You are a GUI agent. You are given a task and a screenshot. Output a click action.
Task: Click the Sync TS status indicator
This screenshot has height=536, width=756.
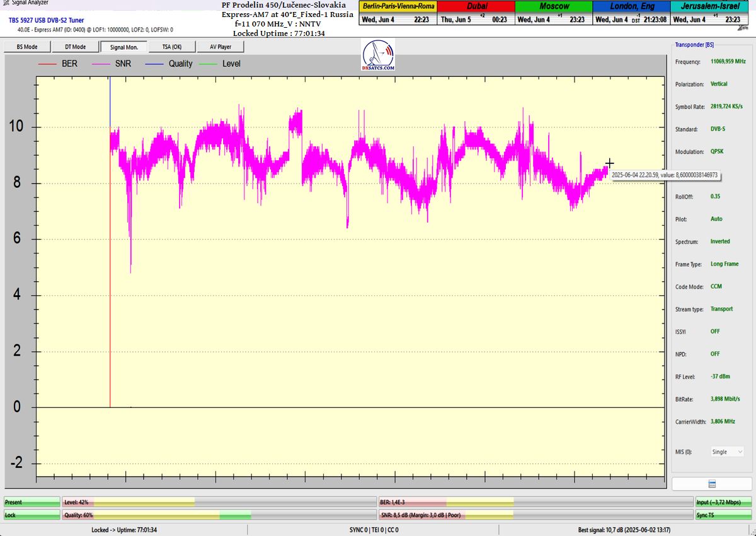(723, 515)
